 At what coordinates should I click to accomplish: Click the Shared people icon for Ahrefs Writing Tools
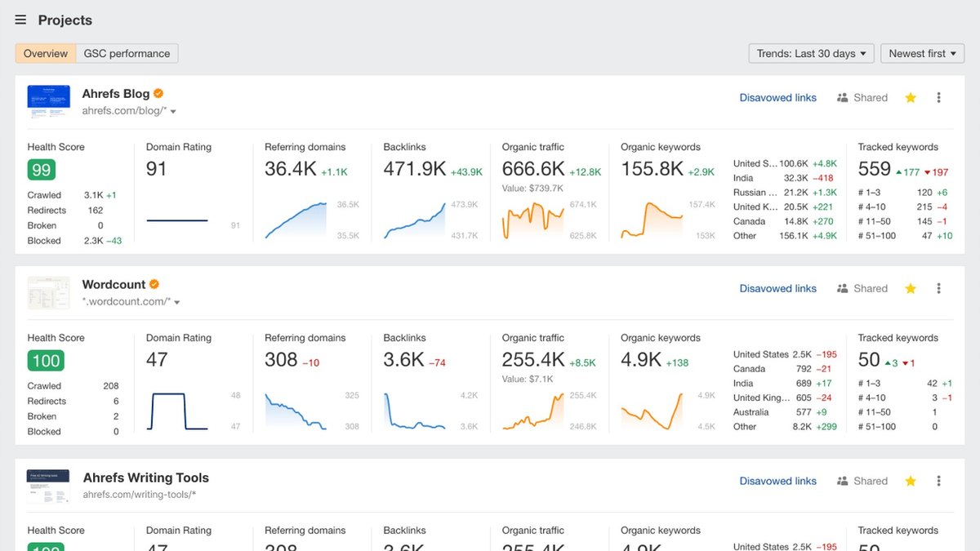(843, 482)
